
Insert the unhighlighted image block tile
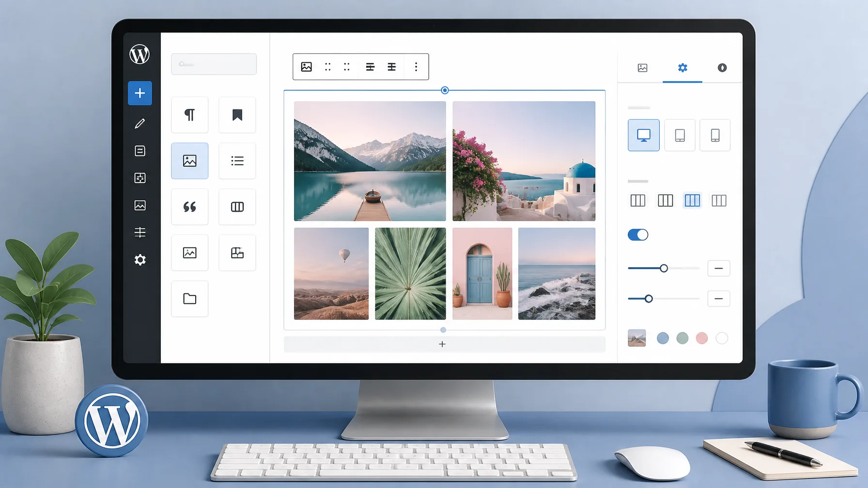point(190,253)
